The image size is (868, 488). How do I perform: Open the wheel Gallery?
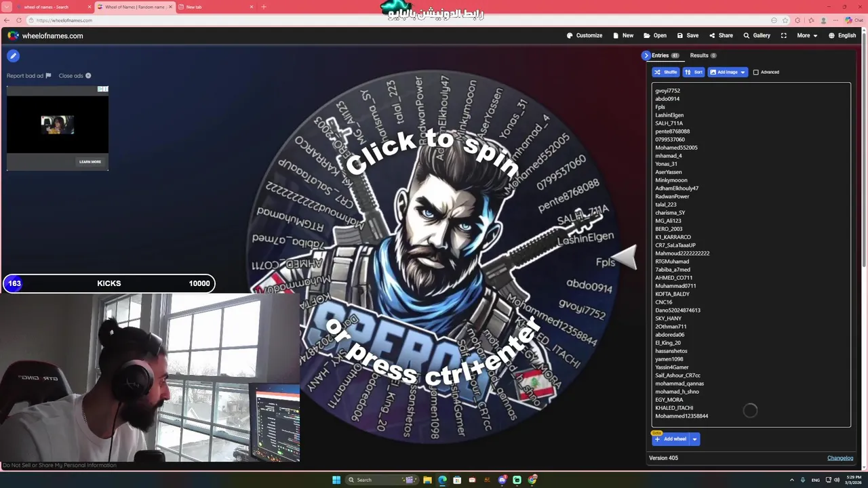coord(757,35)
